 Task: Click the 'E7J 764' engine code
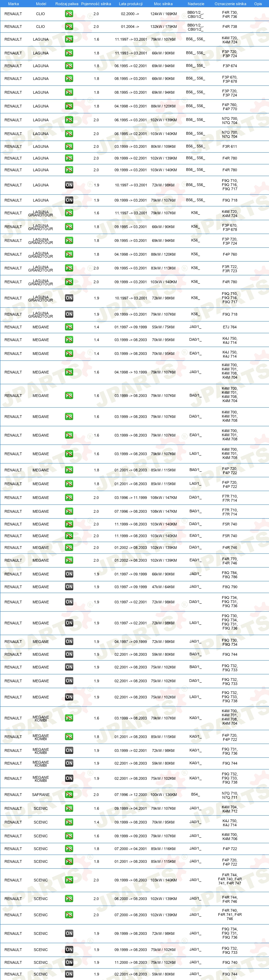[x=229, y=327]
